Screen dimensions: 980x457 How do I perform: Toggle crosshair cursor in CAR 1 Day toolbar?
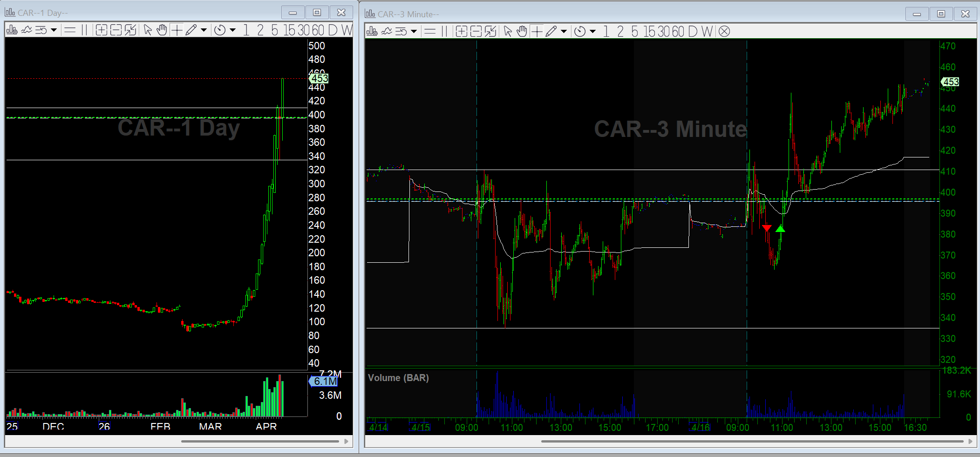(x=177, y=30)
